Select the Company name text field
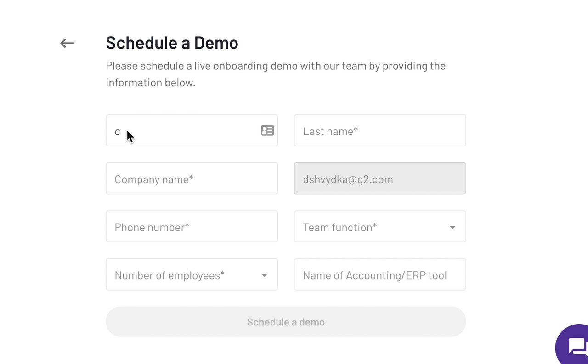Viewport: 588px width, 364px height. click(x=192, y=179)
